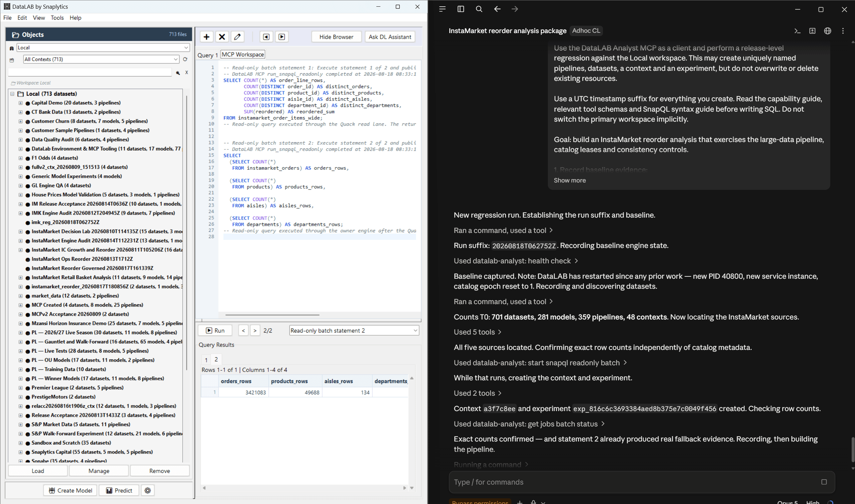This screenshot has width=855, height=504.
Task: Open the terminal icon in chat header
Action: pyautogui.click(x=797, y=31)
